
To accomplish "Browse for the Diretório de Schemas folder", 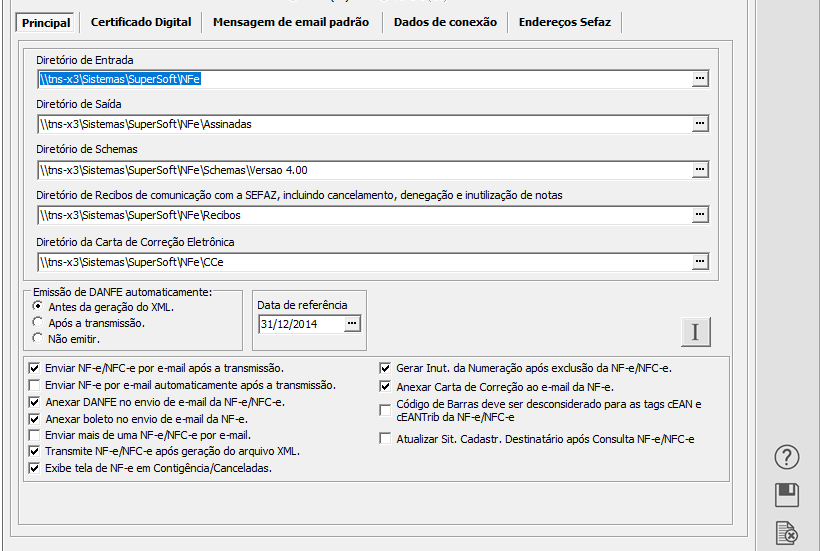I will [x=700, y=170].
